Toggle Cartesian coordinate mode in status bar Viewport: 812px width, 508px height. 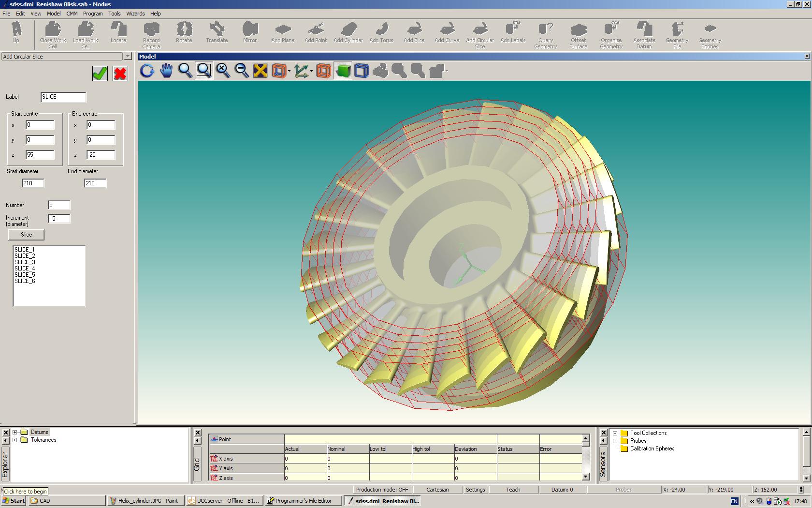click(x=437, y=490)
